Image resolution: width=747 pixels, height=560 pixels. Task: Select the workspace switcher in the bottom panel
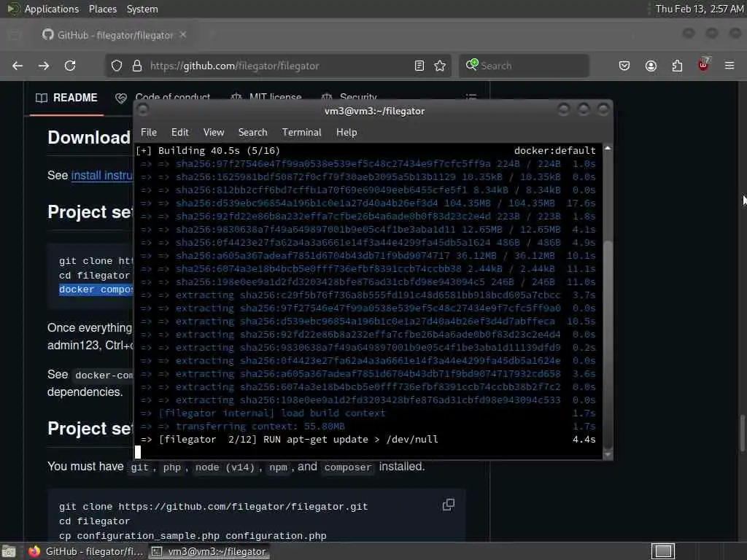pyautogui.click(x=663, y=551)
